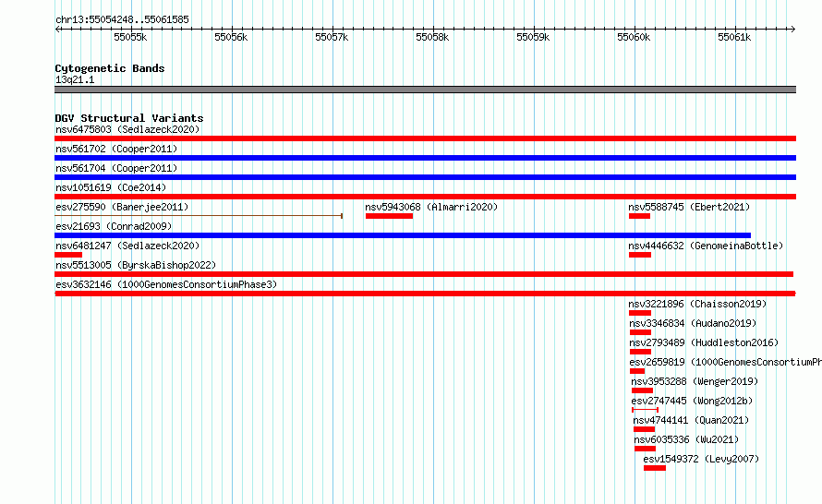Click the 55056k ruler tick label

[x=231, y=37]
